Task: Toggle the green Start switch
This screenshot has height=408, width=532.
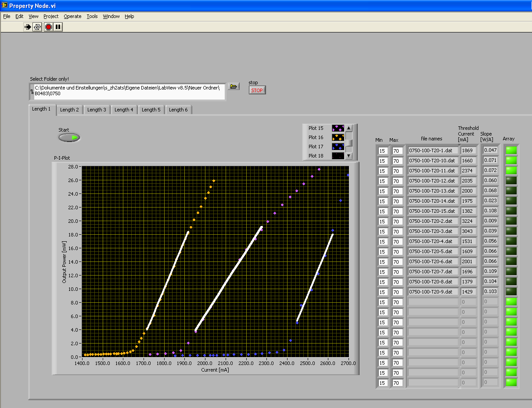Action: coord(69,138)
